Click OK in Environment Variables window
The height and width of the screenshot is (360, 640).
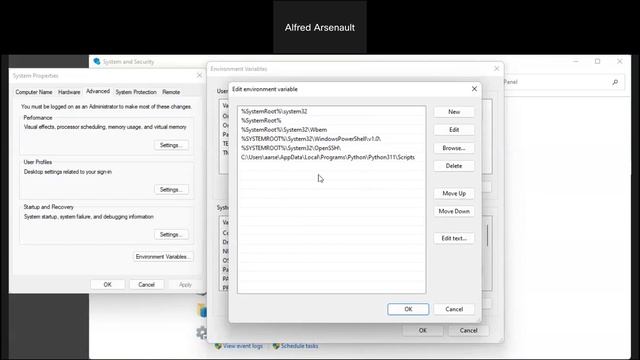tap(423, 330)
